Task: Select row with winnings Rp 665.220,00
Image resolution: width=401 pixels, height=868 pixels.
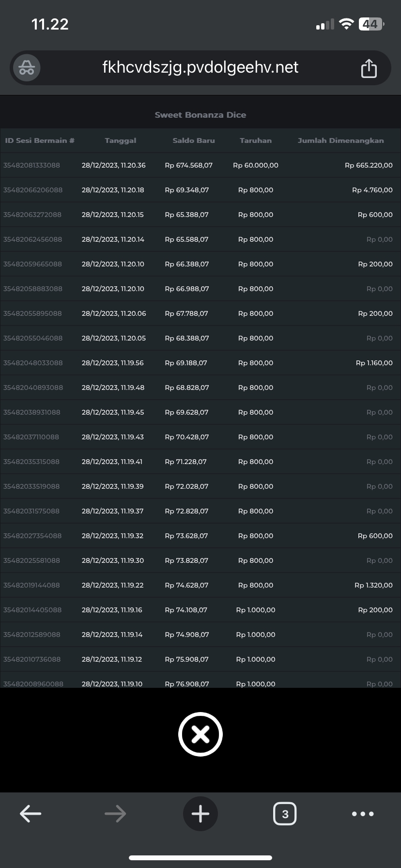Action: click(369, 165)
